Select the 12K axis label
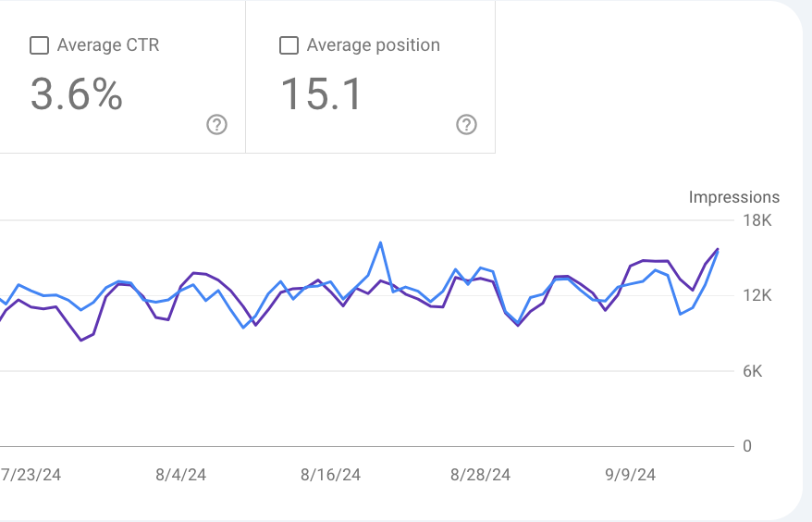The height and width of the screenshot is (522, 812). coord(757,296)
